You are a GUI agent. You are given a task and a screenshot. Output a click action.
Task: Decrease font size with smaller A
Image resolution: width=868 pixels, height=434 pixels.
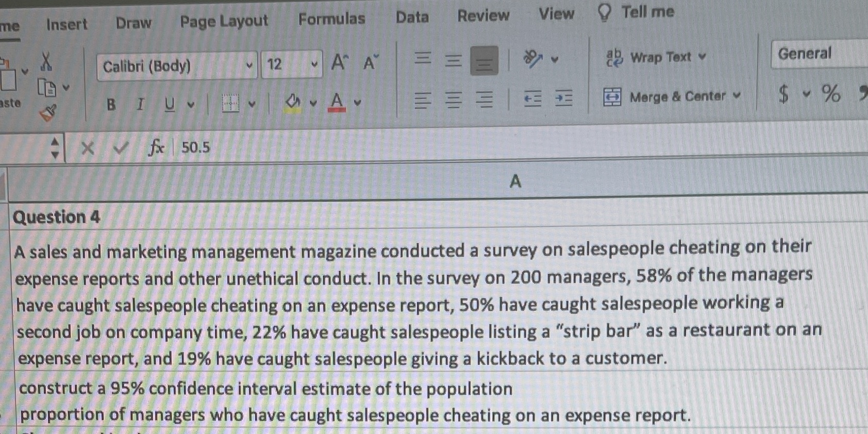tap(371, 63)
